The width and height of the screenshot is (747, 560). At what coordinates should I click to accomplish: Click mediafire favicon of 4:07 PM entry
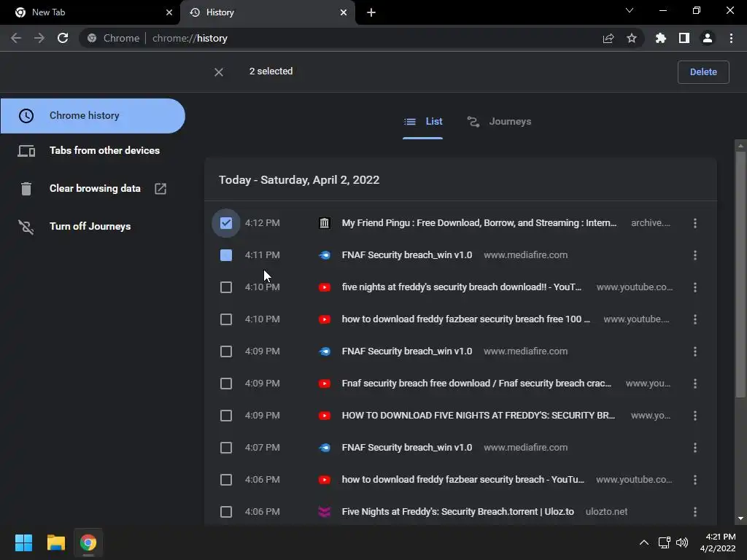click(325, 448)
